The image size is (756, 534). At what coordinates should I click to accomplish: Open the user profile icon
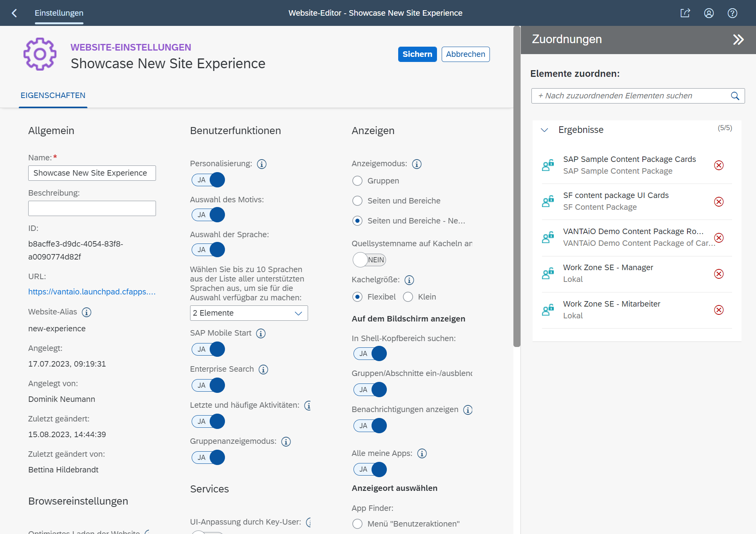(709, 13)
